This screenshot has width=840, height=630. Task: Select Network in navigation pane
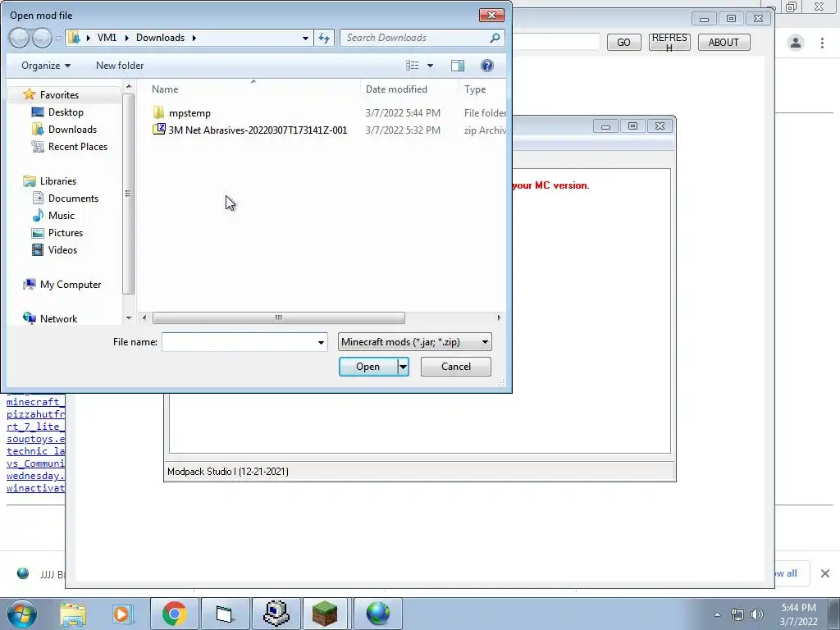58,319
